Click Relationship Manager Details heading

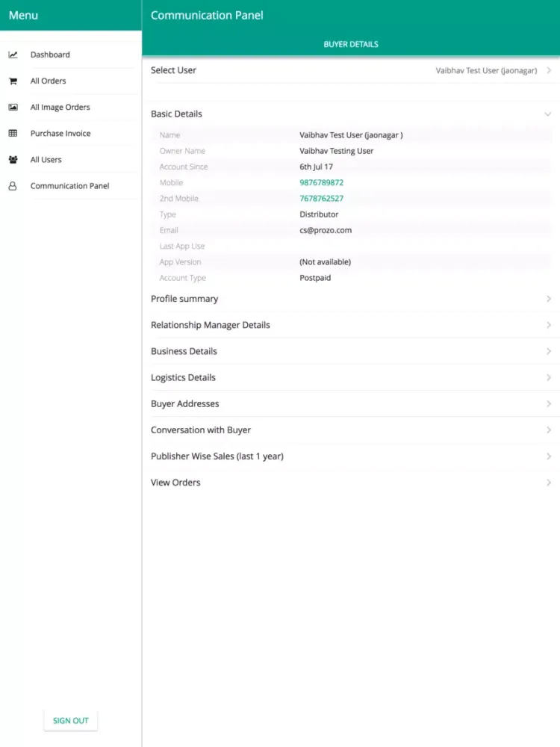(x=210, y=325)
